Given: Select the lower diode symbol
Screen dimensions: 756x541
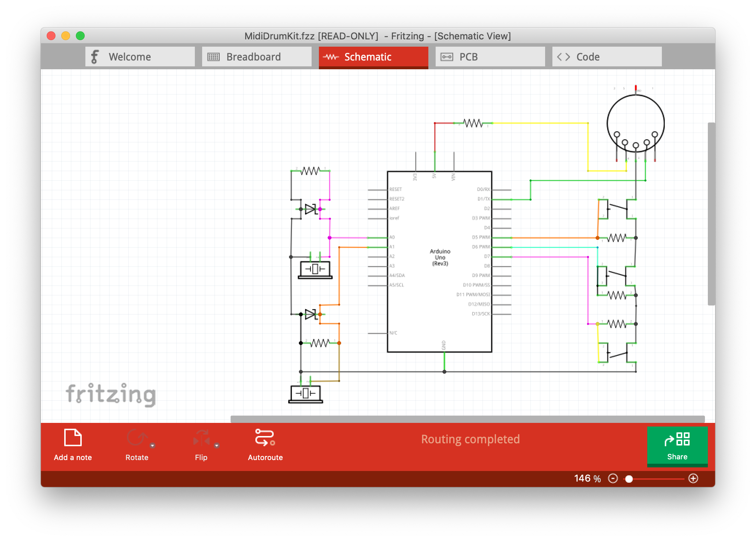Looking at the screenshot, I should coord(310,314).
